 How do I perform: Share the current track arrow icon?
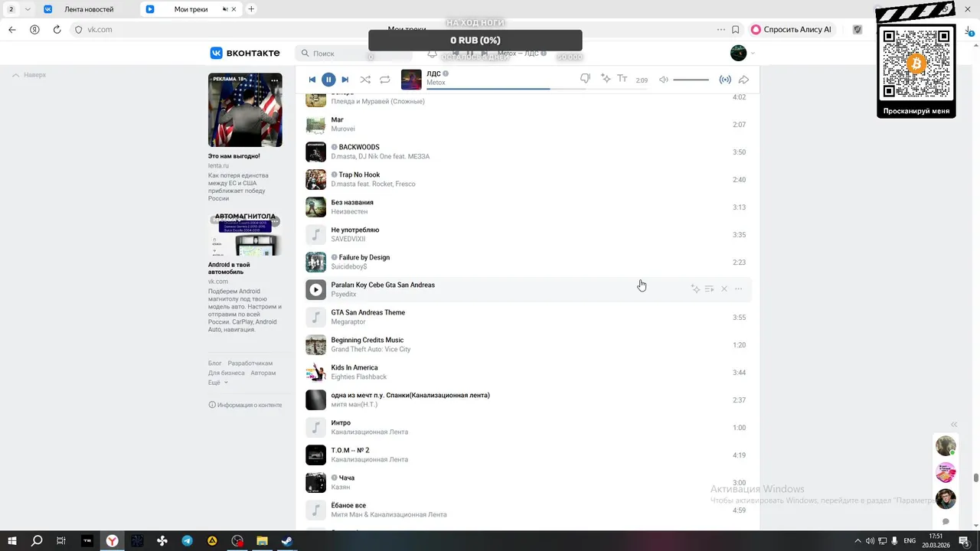click(743, 80)
